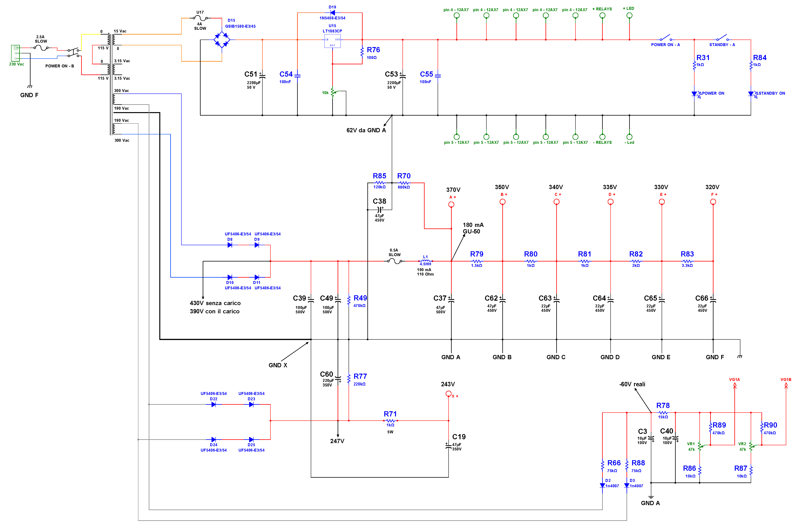The height and width of the screenshot is (532, 806).
Task: Select the X + 243V output terminal
Action: (448, 394)
